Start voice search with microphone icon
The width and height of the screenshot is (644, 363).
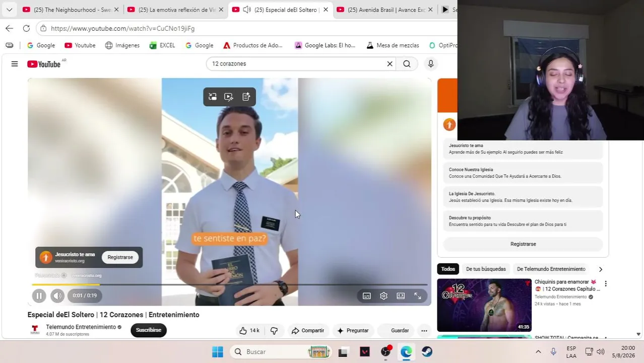(430, 64)
